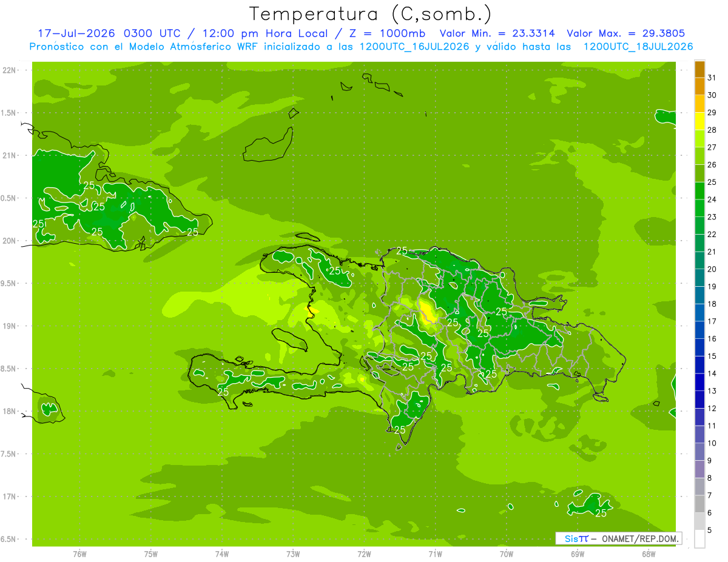This screenshot has width=728, height=562.
Task: Click the yellow hot spot near 71W, 19N
Action: tap(428, 312)
